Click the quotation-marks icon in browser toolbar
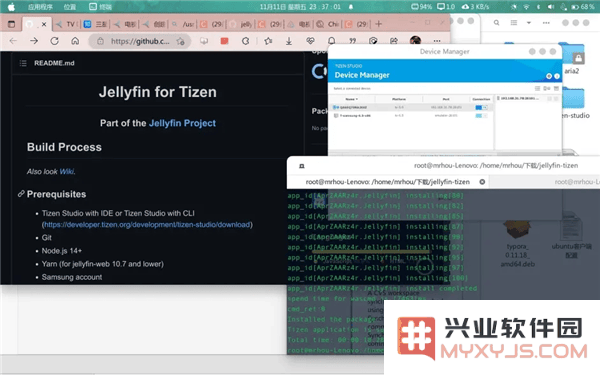The height and width of the screenshot is (375, 600). [x=352, y=41]
